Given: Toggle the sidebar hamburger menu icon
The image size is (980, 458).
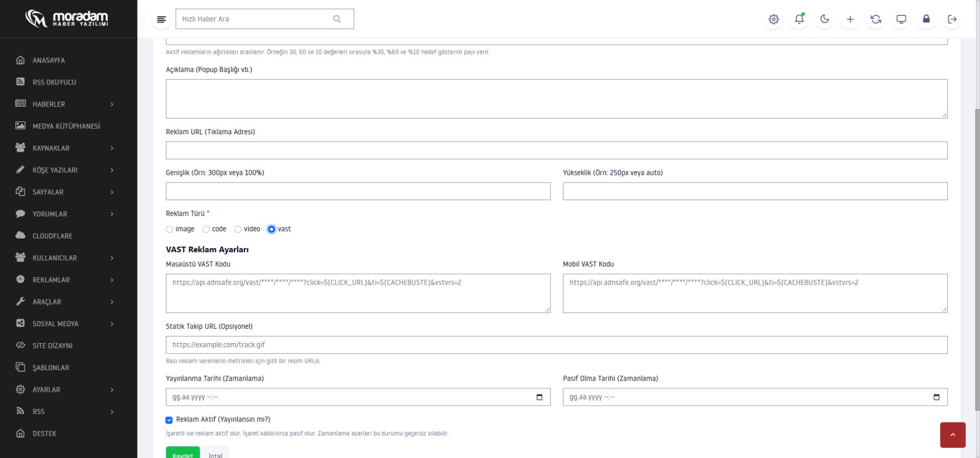Looking at the screenshot, I should coord(161,19).
